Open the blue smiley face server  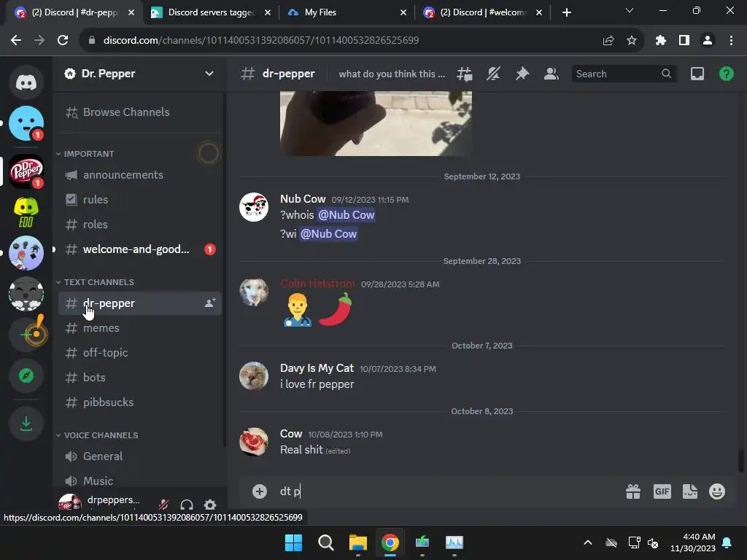pyautogui.click(x=26, y=123)
